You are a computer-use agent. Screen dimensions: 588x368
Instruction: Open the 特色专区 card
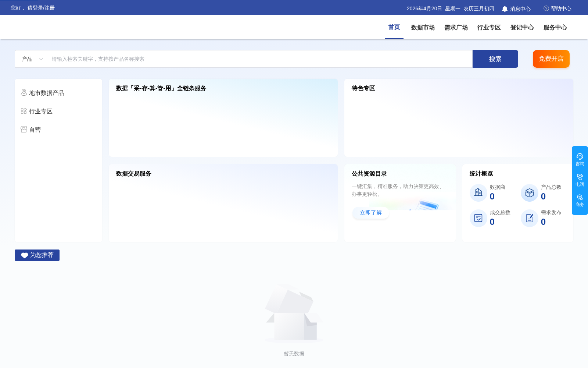coord(459,118)
